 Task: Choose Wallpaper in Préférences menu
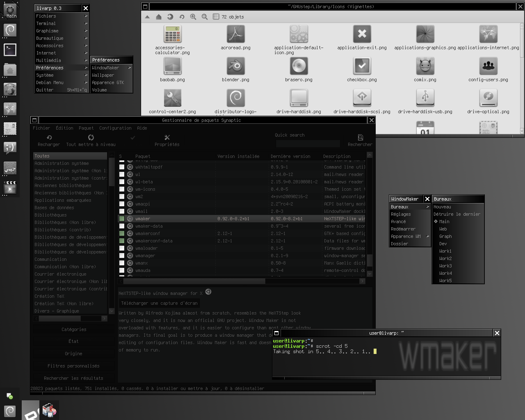[x=112, y=75]
